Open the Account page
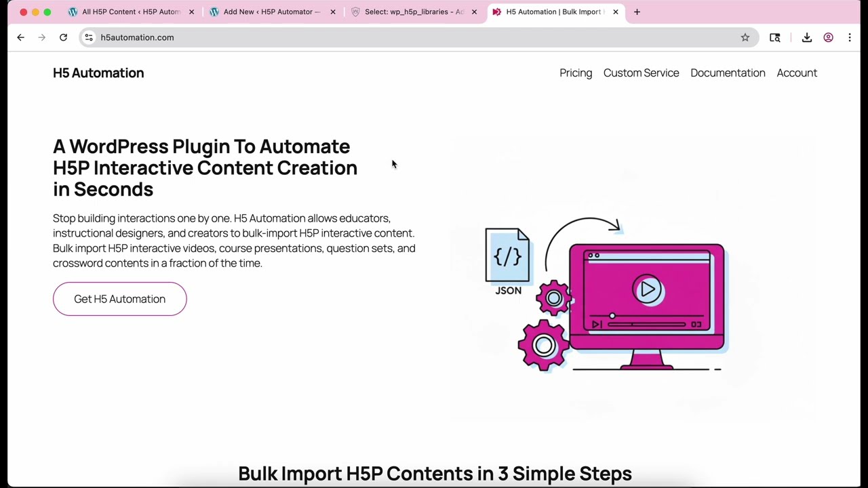This screenshot has width=868, height=488. click(x=797, y=73)
